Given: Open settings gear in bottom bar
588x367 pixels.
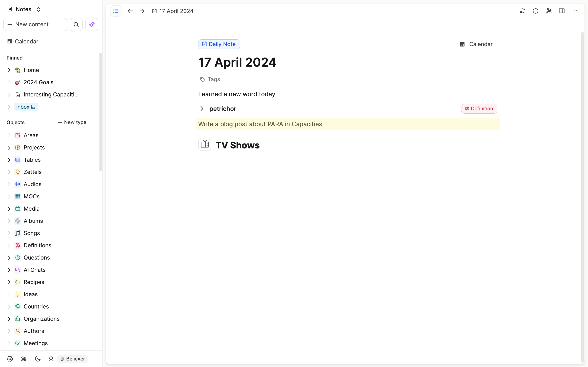Looking at the screenshot, I should [x=10, y=359].
